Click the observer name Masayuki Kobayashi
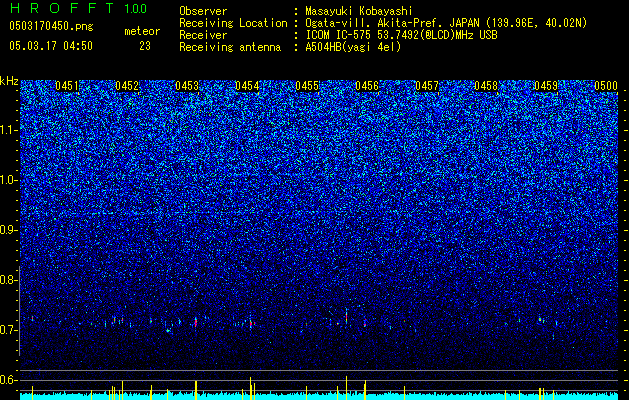 click(x=358, y=11)
